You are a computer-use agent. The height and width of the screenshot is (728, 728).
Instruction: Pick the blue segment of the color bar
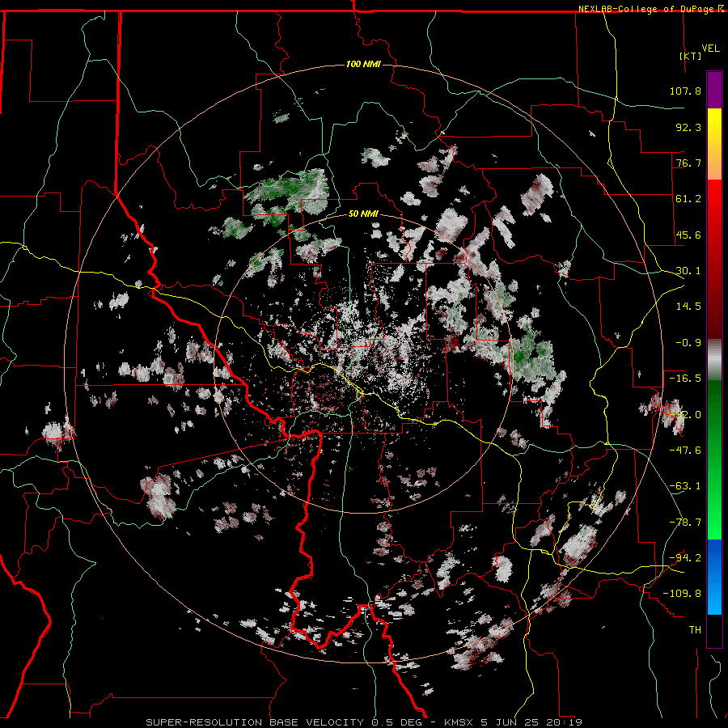pos(714,577)
